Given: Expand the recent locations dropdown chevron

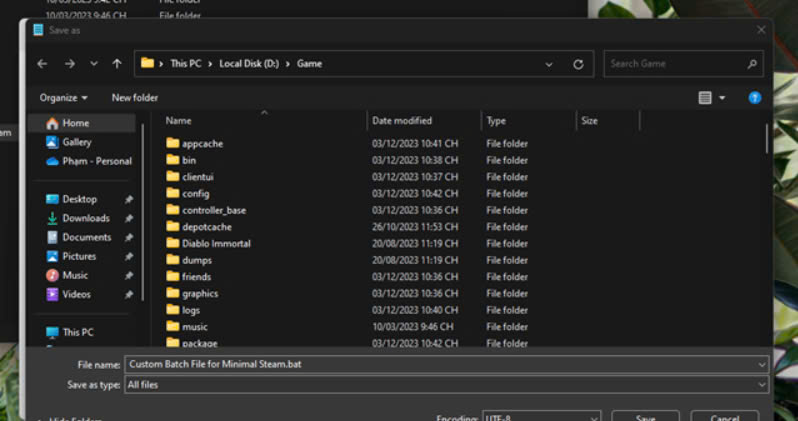Looking at the screenshot, I should point(94,64).
